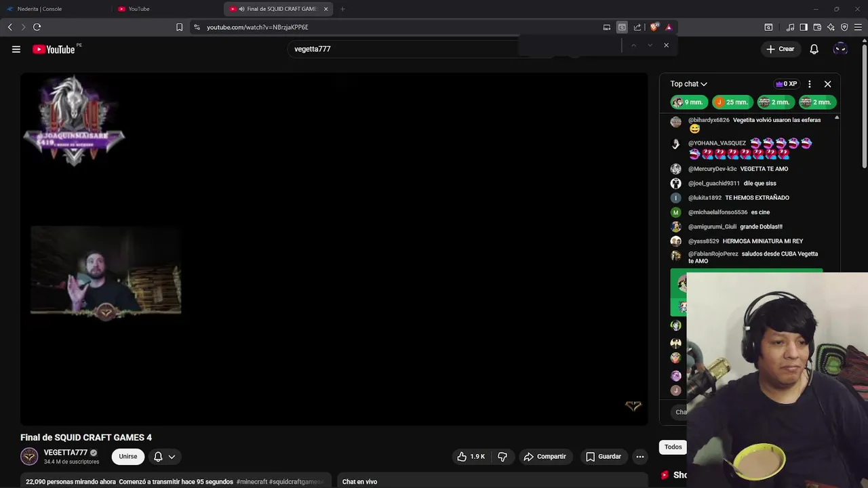
Task: Open the 0 XP crown badge
Action: (787, 84)
